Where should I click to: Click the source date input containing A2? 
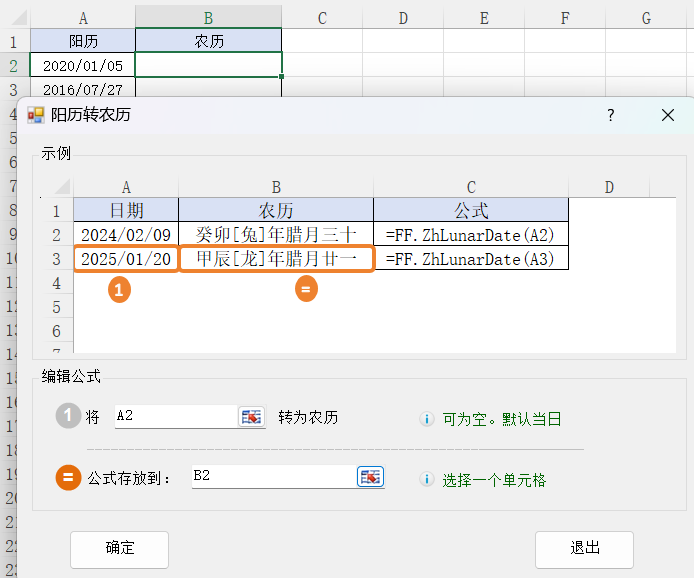[175, 417]
